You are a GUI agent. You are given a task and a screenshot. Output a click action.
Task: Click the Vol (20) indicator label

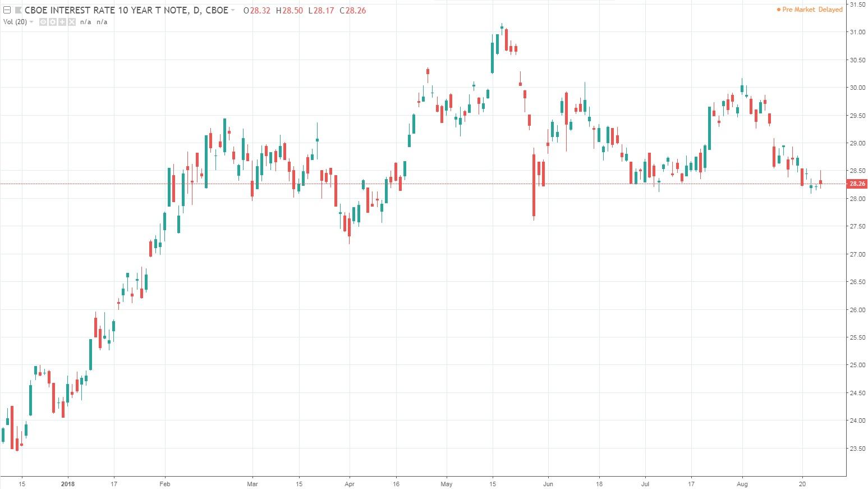pyautogui.click(x=15, y=22)
